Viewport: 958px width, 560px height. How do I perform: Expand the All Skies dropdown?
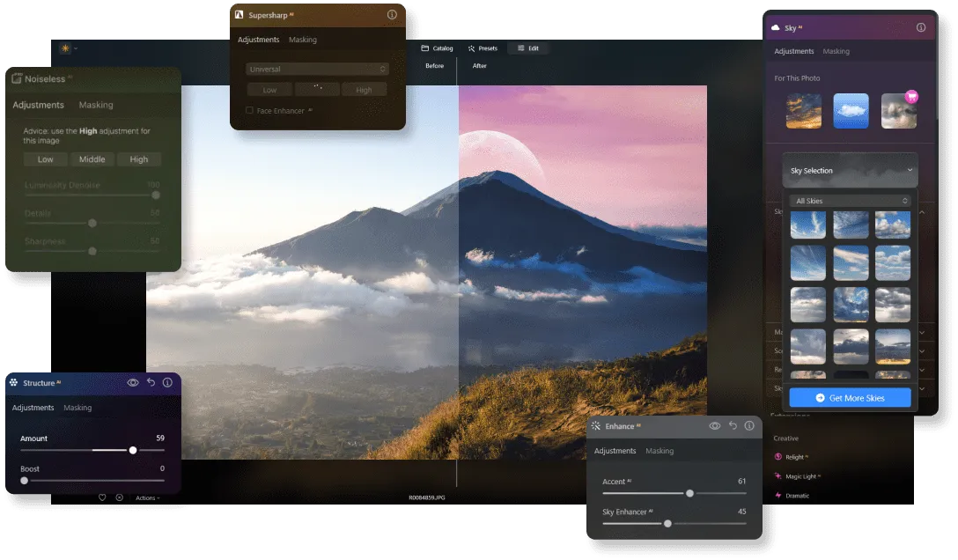850,201
